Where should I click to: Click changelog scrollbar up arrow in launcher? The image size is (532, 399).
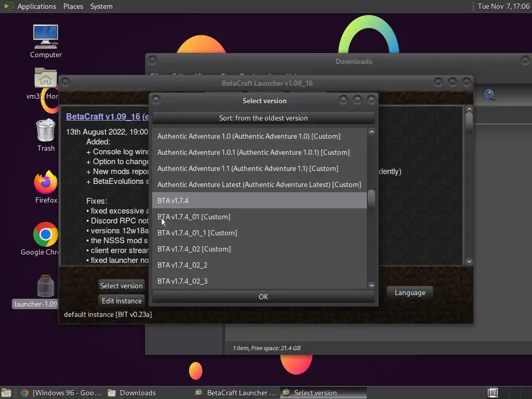469,109
